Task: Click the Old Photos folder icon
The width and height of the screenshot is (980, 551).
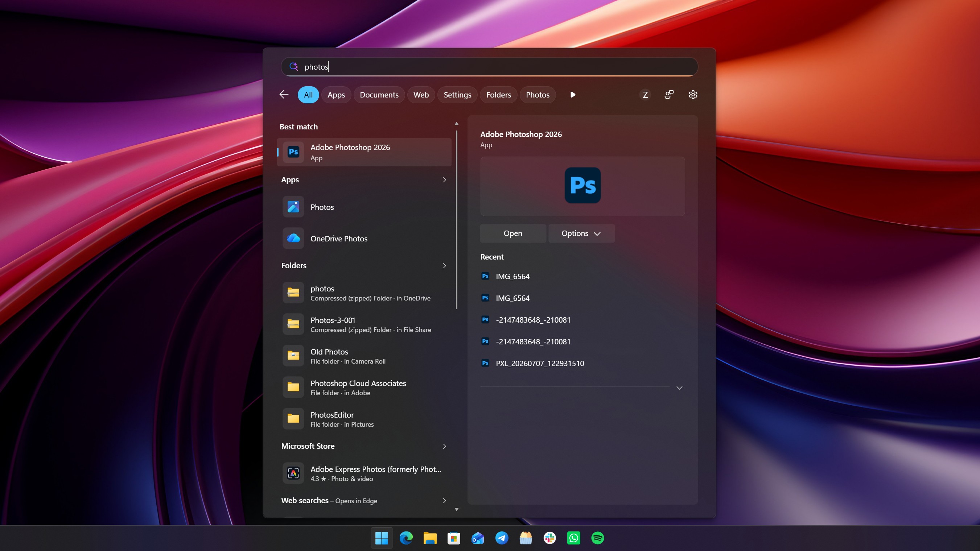Action: pos(293,356)
